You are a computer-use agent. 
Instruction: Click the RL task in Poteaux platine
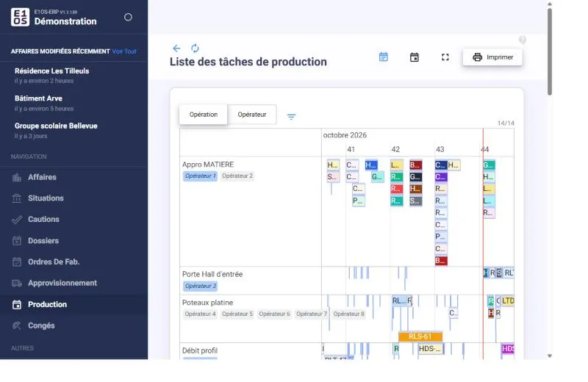click(x=399, y=300)
